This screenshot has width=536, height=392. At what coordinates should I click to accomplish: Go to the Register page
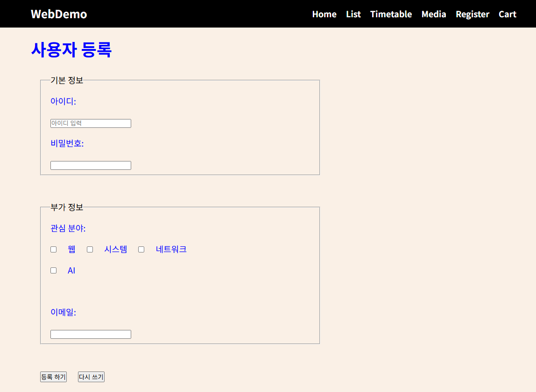(x=472, y=14)
